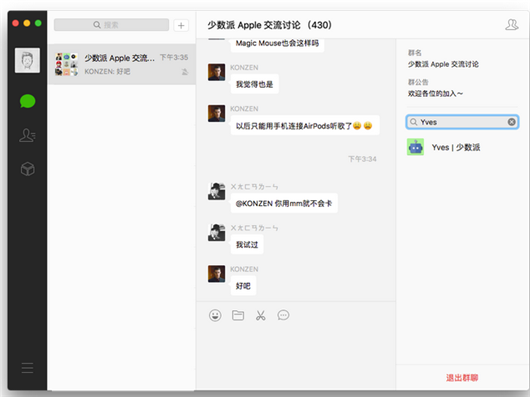Click the robot avatar of Yves
530x397 pixels.
(415, 147)
